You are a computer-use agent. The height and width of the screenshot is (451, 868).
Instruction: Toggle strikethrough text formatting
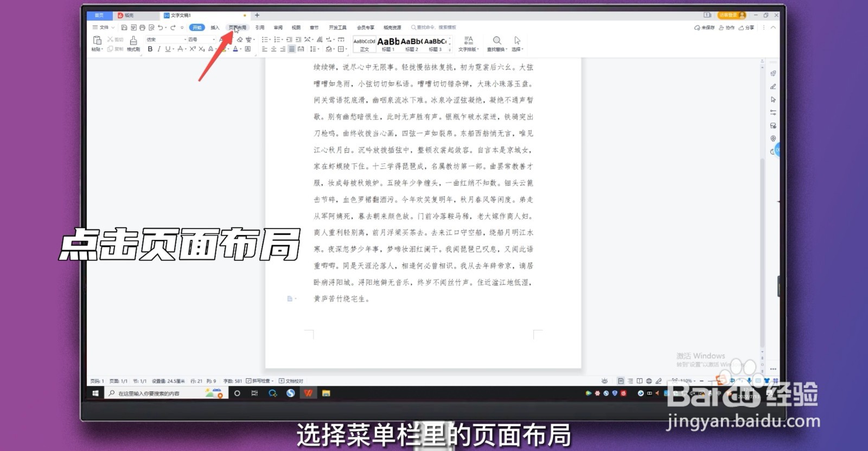180,49
